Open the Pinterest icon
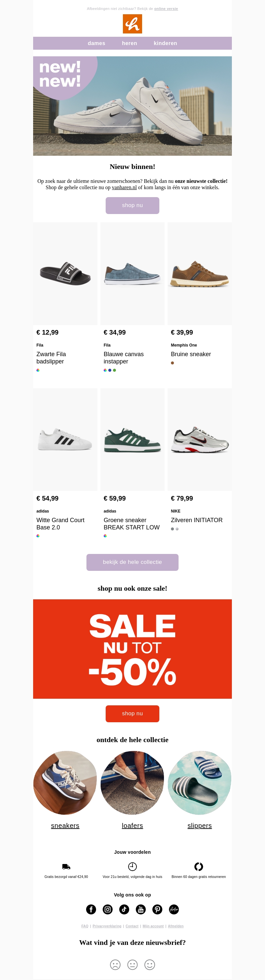The width and height of the screenshot is (265, 980). pyautogui.click(x=157, y=909)
